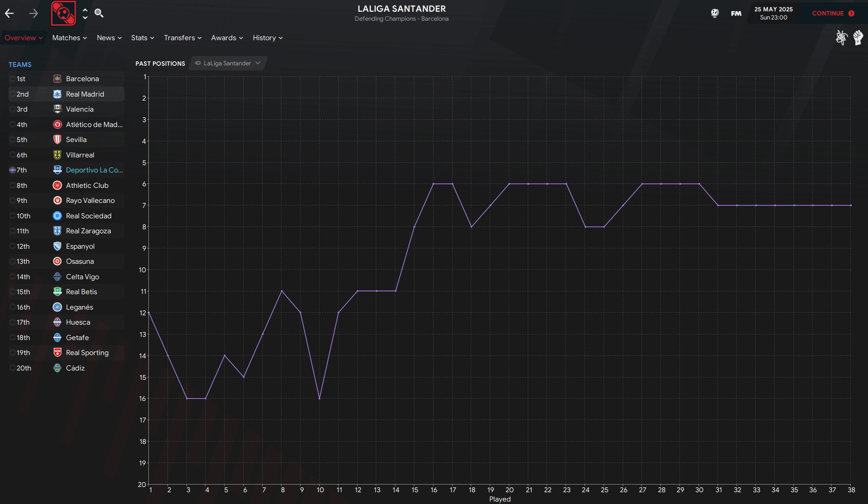This screenshot has width=868, height=504.
Task: Toggle Deportivo La Coruña's purple line marker
Action: coord(12,170)
